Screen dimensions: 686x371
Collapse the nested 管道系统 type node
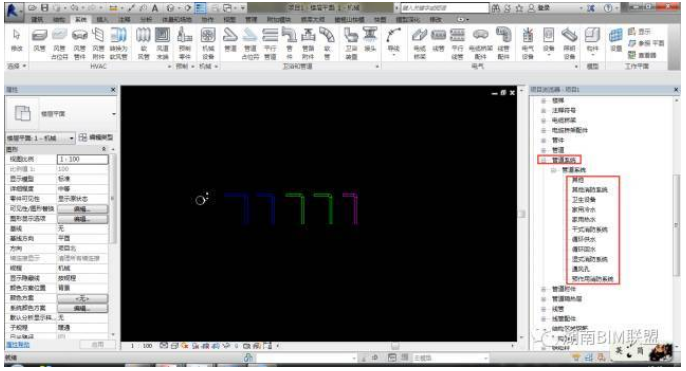tap(553, 170)
